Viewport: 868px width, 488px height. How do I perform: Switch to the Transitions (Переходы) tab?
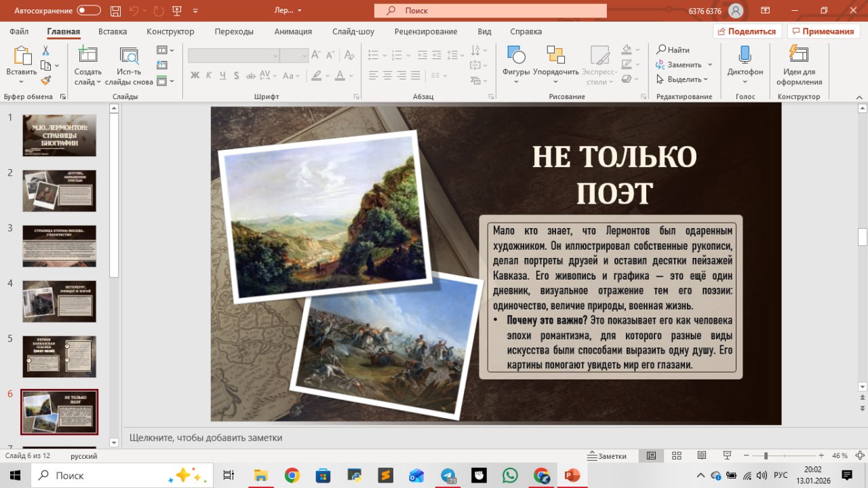[234, 31]
